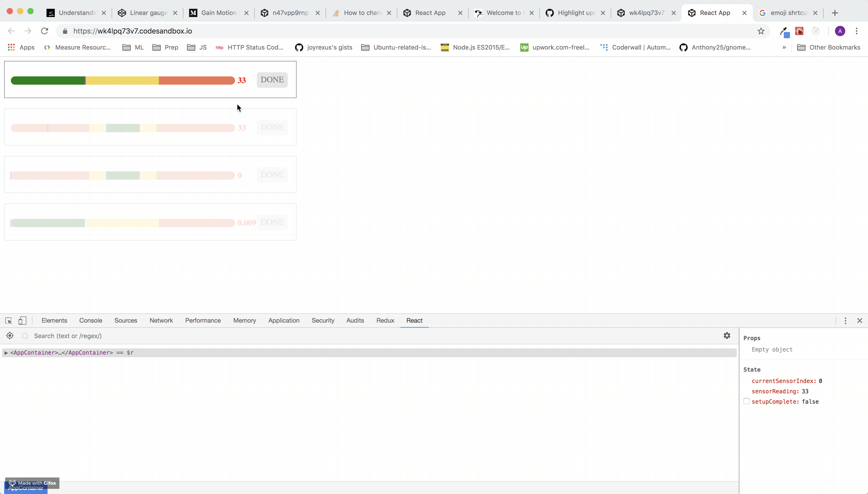Click the React DevTools extension icon
Image resolution: width=868 pixels, height=494 pixels.
(799, 31)
